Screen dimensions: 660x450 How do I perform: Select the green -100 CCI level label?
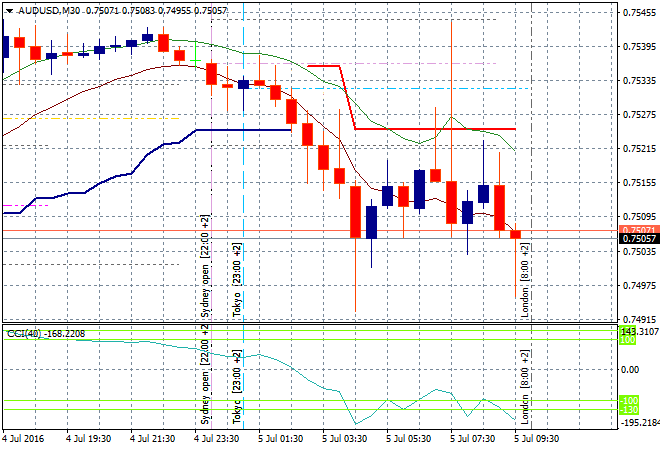pyautogui.click(x=632, y=401)
